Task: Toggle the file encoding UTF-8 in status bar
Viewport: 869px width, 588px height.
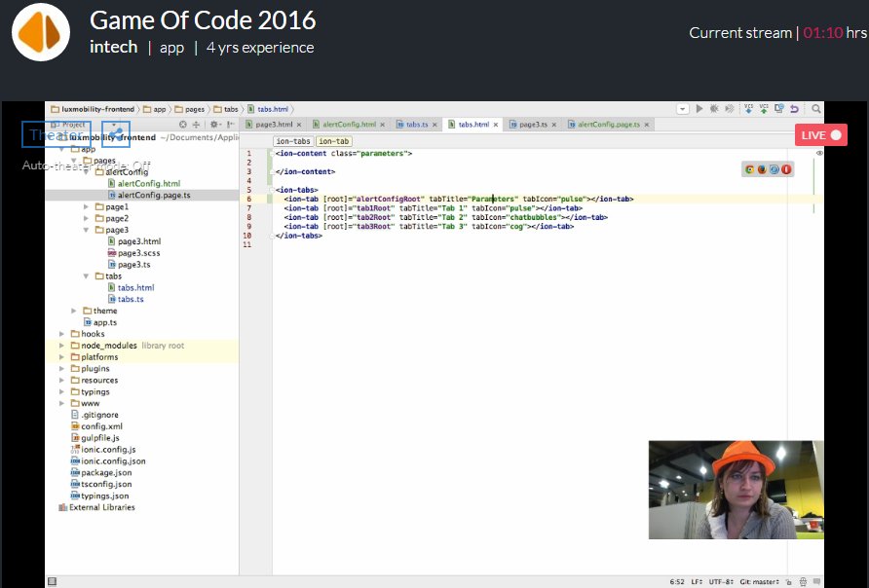Action: (x=721, y=580)
